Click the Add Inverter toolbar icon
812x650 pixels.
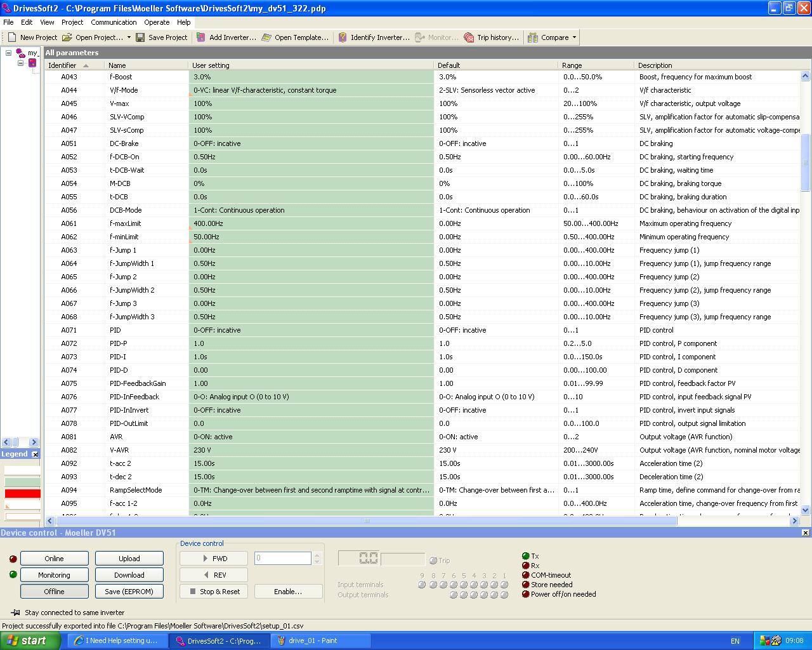point(201,37)
